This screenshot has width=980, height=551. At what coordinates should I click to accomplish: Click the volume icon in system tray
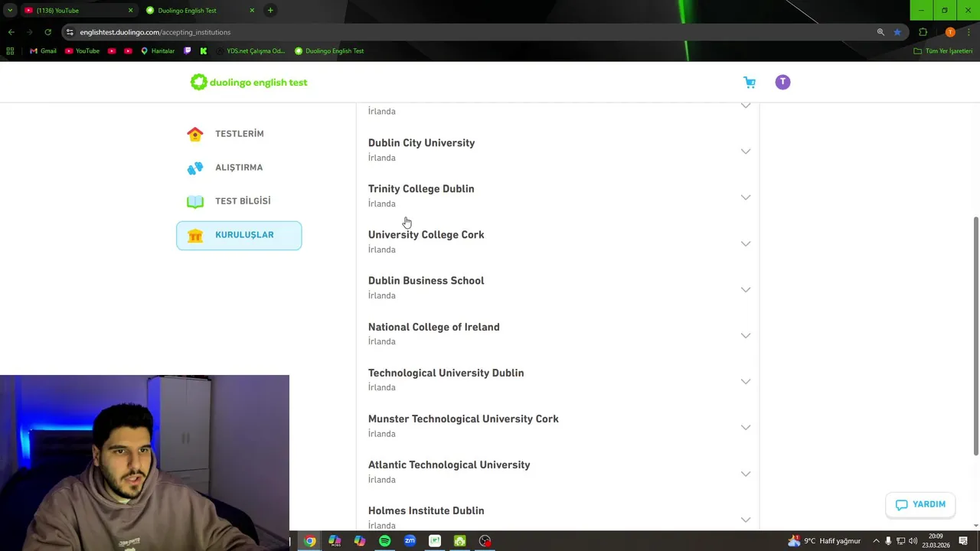pyautogui.click(x=913, y=541)
